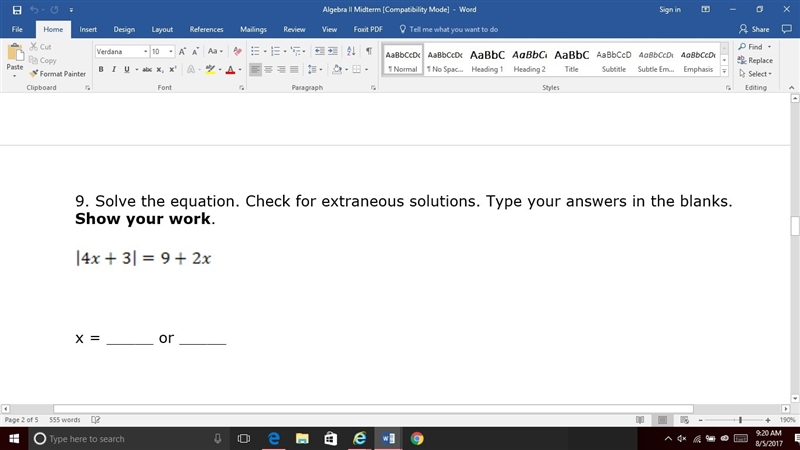
Task: Click the Format Painter brush icon
Action: 34,73
